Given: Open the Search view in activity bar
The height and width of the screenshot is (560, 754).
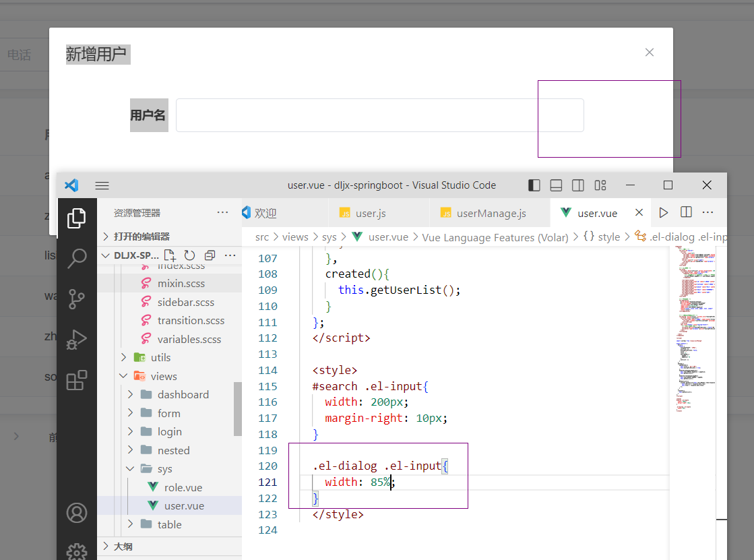Looking at the screenshot, I should (76, 258).
